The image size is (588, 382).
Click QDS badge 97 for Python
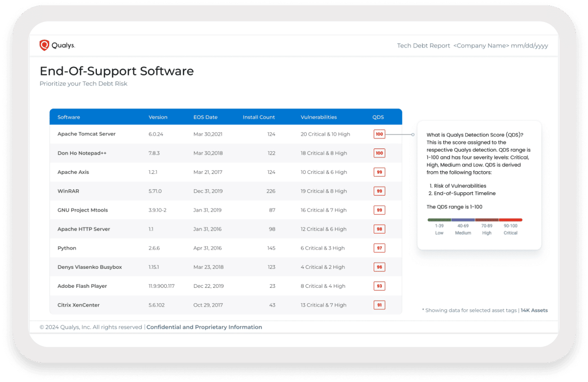point(379,248)
